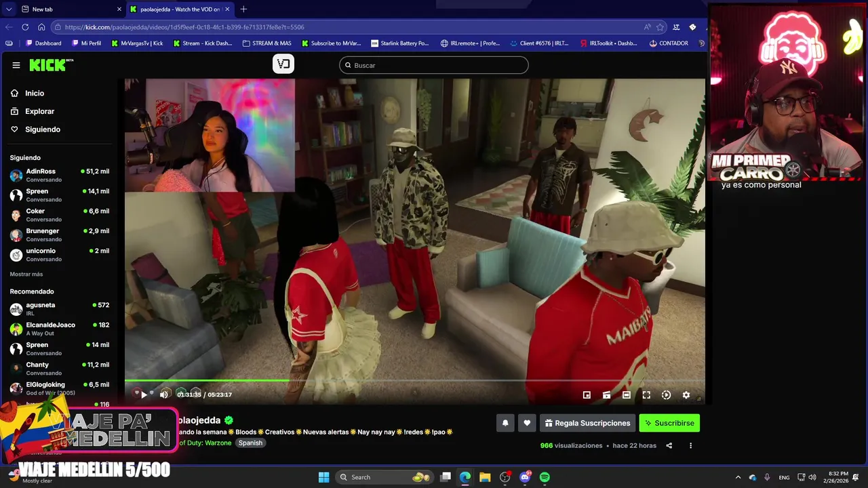Viewport: 868px width, 488px height.
Task: Click the green Suscribirse button
Action: [669, 423]
